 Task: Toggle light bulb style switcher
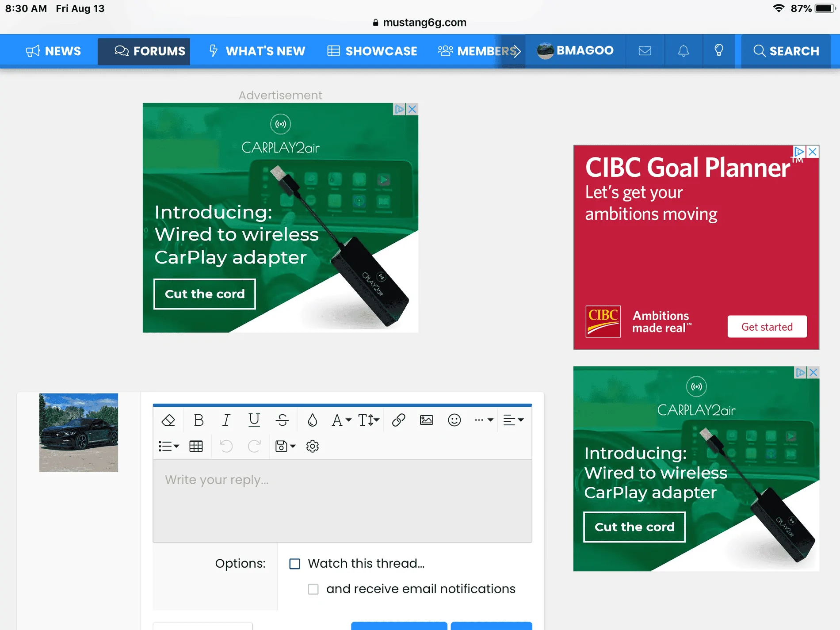[x=719, y=51]
